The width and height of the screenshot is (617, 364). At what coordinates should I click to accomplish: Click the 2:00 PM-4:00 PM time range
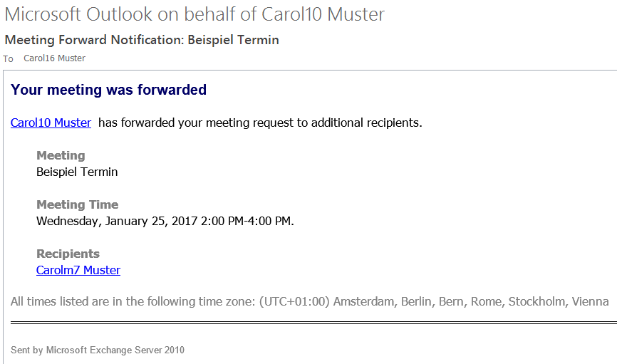point(247,221)
